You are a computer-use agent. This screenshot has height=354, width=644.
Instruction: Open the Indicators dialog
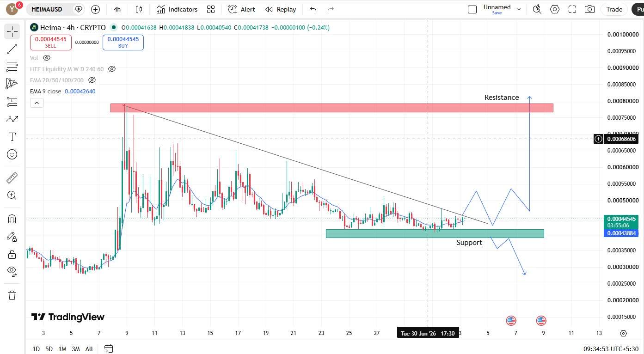point(177,9)
